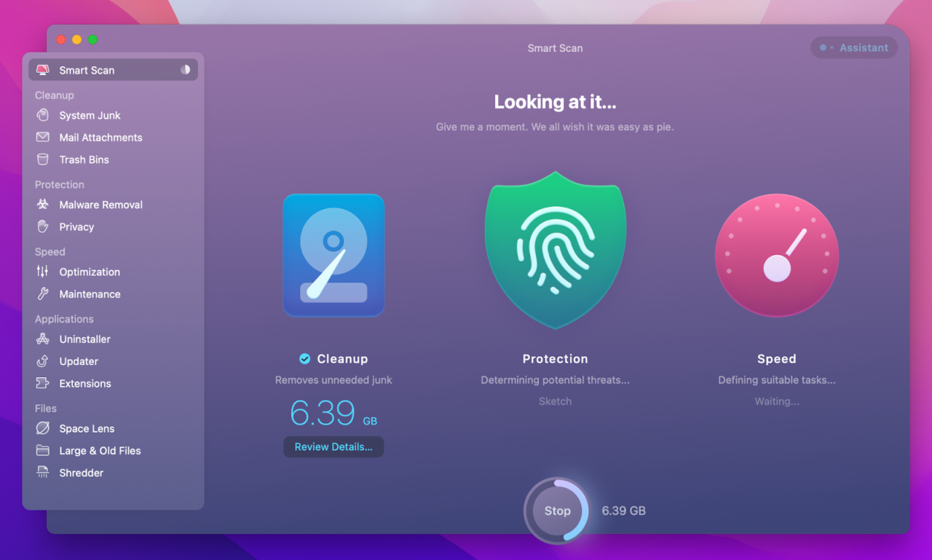Click the blue hard drive Cleanup illustration

click(333, 255)
